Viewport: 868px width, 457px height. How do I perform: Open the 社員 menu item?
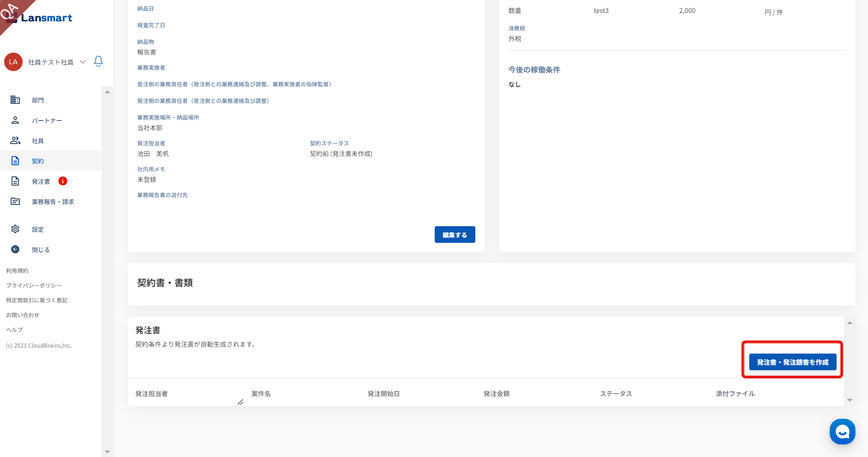pyautogui.click(x=51, y=141)
